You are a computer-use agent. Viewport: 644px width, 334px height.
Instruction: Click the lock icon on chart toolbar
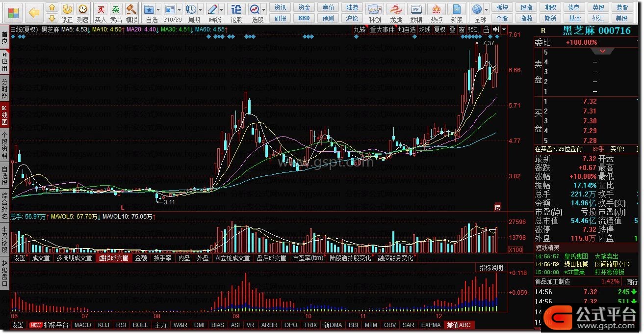pyautogui.click(x=486, y=29)
